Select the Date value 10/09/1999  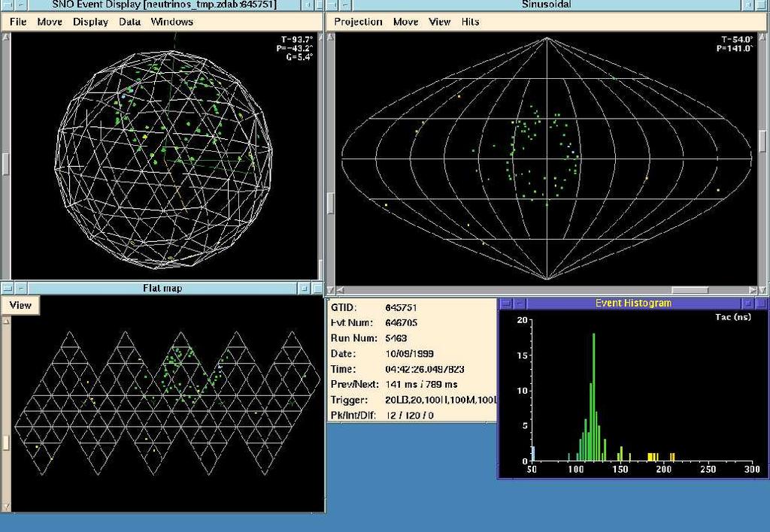410,353
